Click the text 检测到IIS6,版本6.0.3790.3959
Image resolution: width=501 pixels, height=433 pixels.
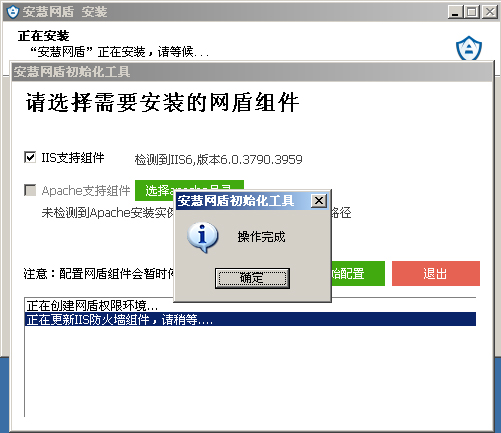(x=218, y=159)
